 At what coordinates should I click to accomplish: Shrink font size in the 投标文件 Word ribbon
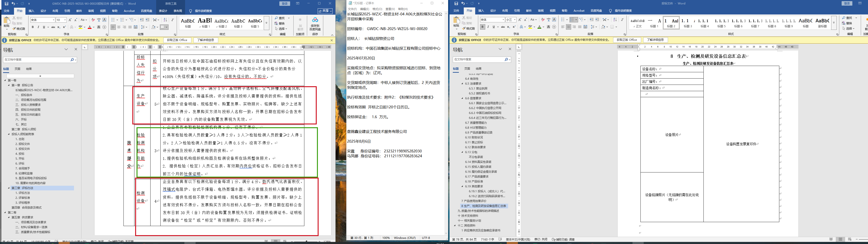click(x=526, y=20)
